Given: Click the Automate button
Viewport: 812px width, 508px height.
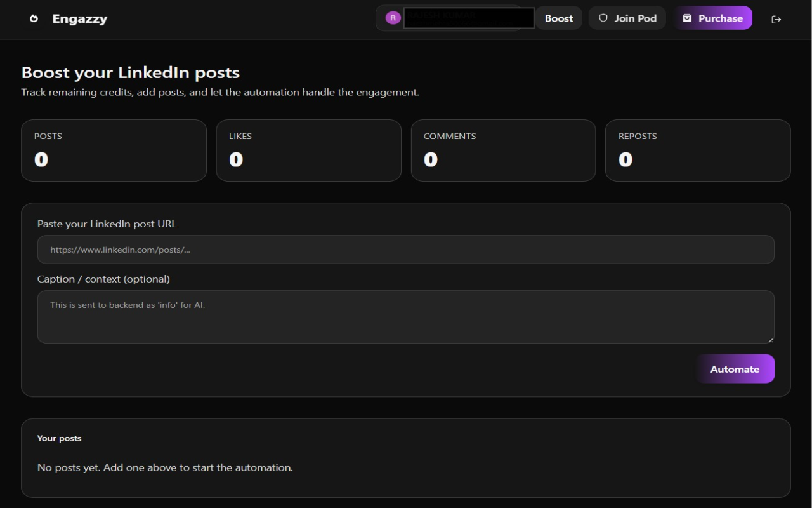Looking at the screenshot, I should 735,369.
